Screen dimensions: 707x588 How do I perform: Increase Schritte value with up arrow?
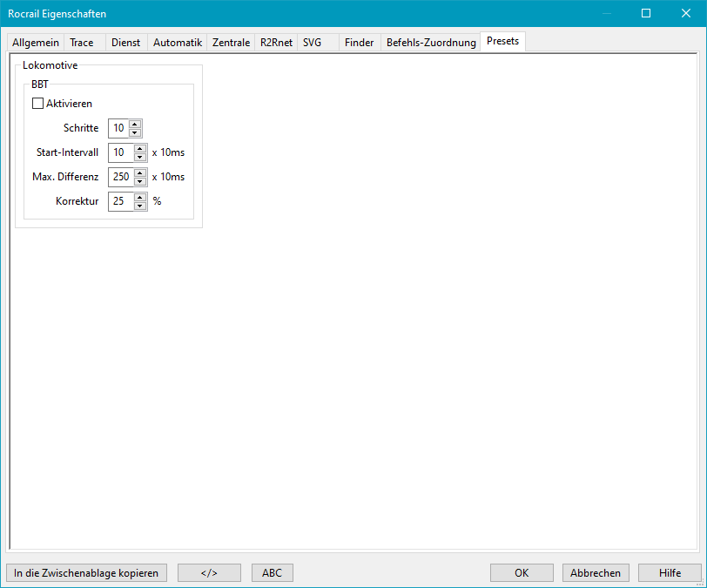click(x=135, y=124)
